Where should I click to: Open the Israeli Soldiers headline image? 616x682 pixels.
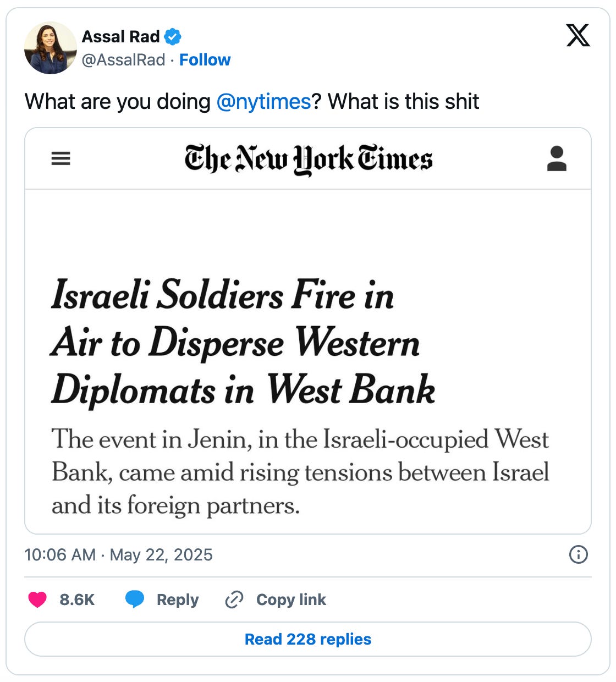308,331
